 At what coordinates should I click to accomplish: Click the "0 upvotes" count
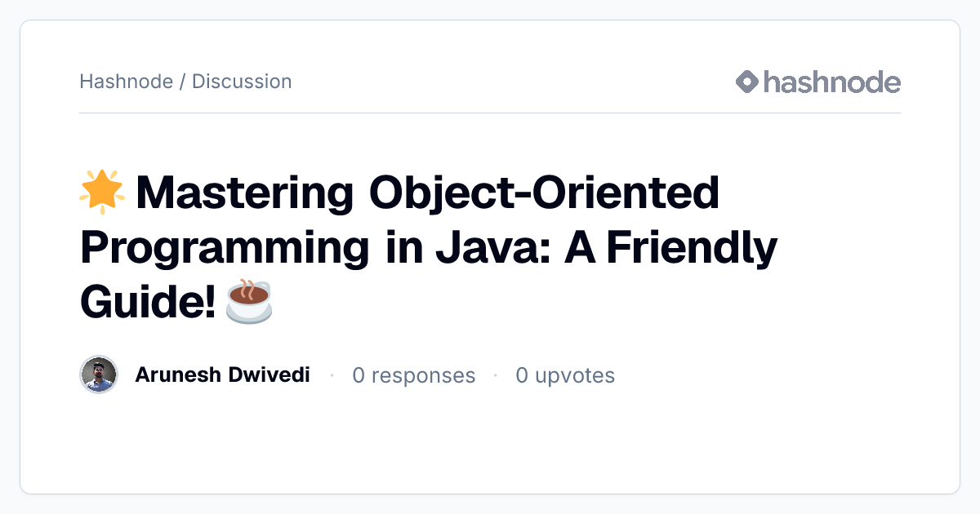coord(565,375)
